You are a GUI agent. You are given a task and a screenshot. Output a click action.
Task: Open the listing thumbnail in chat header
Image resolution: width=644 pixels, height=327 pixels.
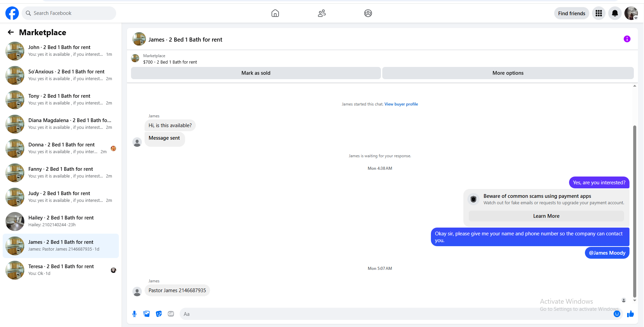139,39
